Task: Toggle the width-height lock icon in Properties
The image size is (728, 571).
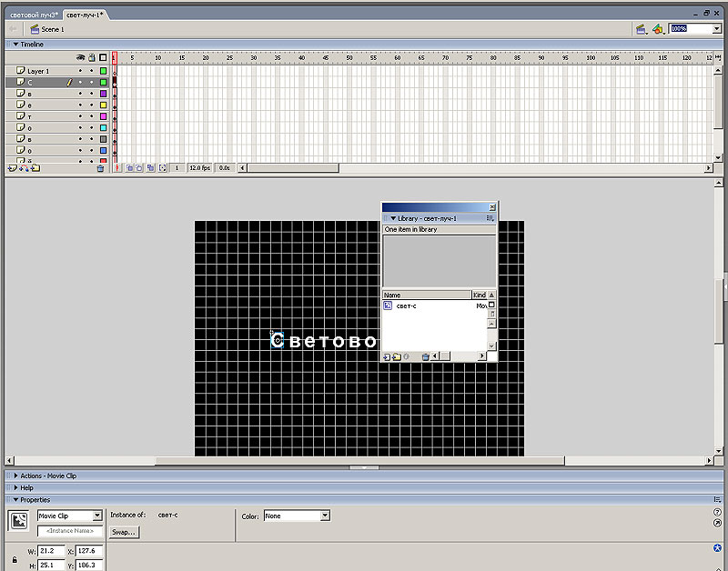Action: pyautogui.click(x=15, y=559)
